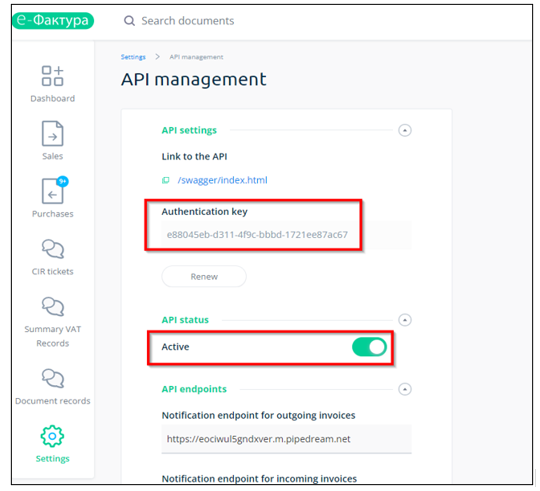Select the Settings gear icon

[x=52, y=436]
